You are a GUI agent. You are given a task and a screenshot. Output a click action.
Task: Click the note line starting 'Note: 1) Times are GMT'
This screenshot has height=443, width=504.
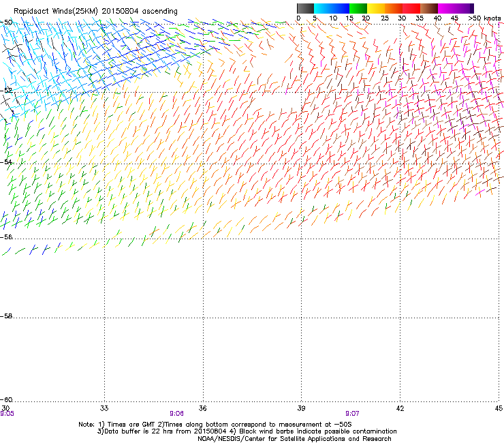pos(215,425)
